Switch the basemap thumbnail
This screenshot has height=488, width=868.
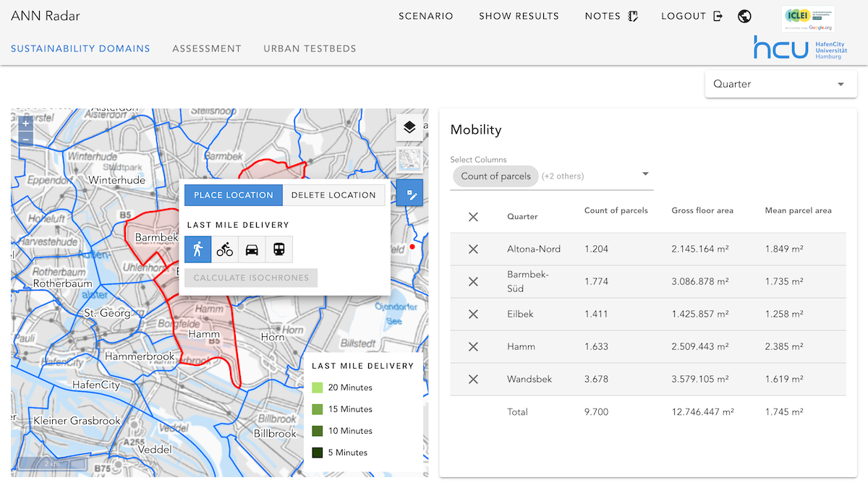[x=409, y=160]
